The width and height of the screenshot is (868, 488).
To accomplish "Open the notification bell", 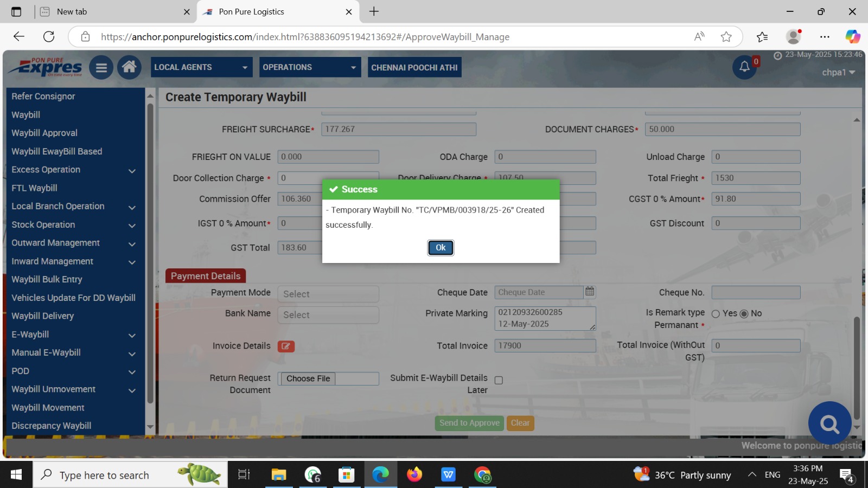I will pos(744,67).
